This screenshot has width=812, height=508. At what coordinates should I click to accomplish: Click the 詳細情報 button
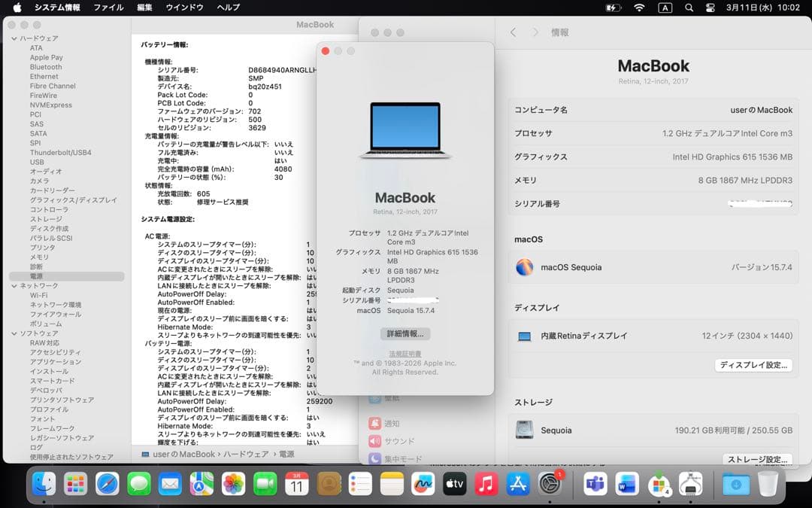404,333
